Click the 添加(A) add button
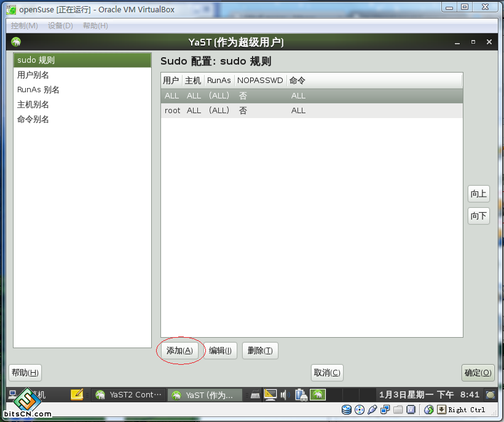This screenshot has height=422, width=504. 179,351
